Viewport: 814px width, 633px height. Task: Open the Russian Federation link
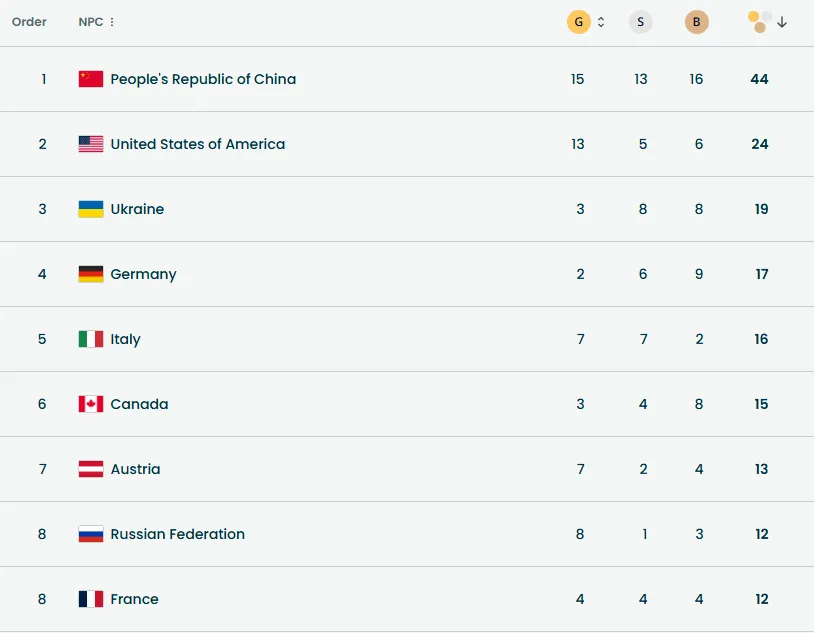click(x=177, y=534)
